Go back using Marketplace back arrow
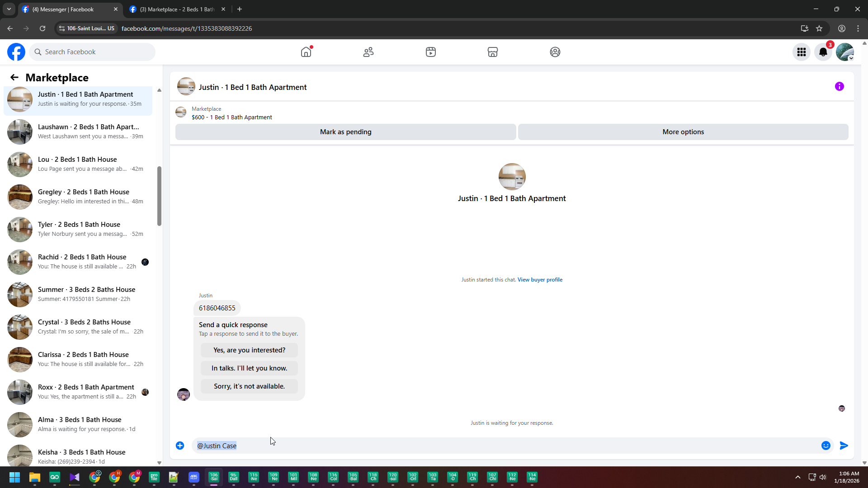 pyautogui.click(x=14, y=77)
